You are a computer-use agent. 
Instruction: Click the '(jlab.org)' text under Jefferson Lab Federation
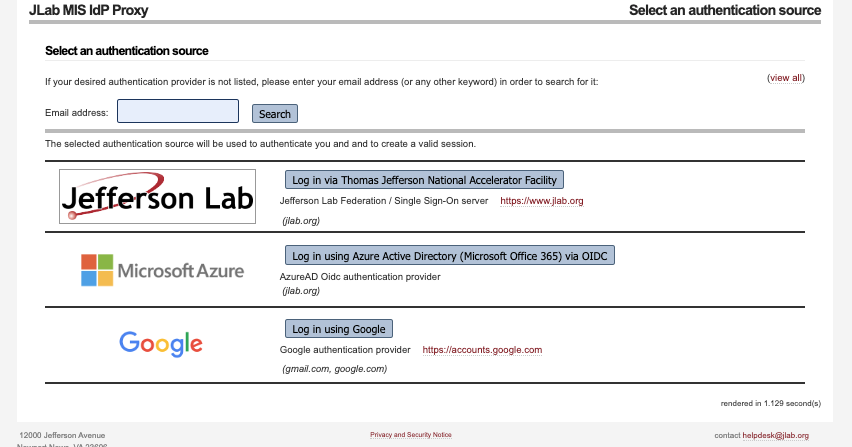point(300,221)
